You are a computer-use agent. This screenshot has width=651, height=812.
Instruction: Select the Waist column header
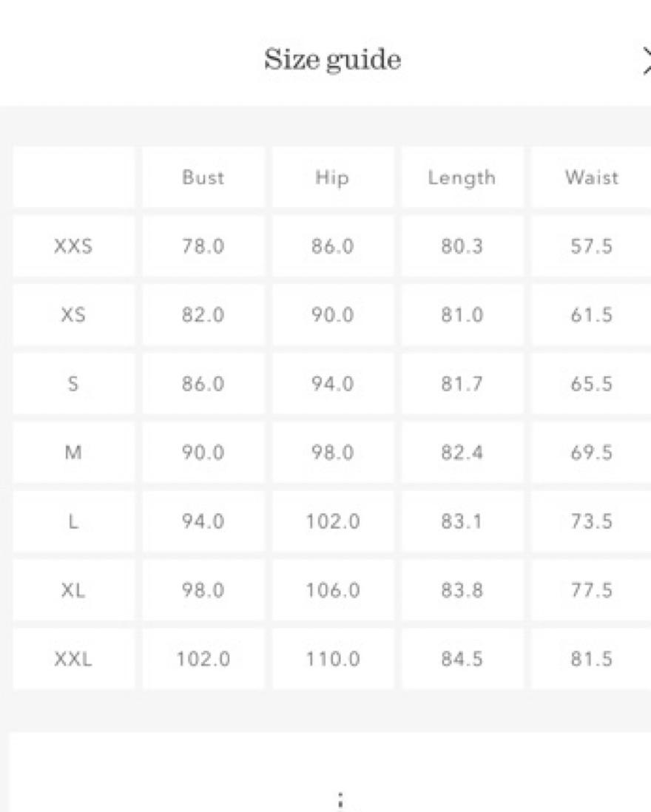[x=591, y=177]
